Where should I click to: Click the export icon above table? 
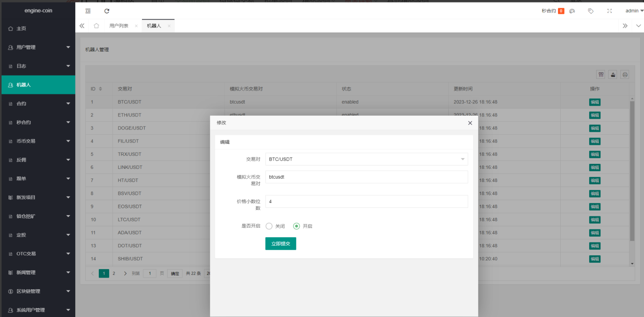pyautogui.click(x=613, y=74)
